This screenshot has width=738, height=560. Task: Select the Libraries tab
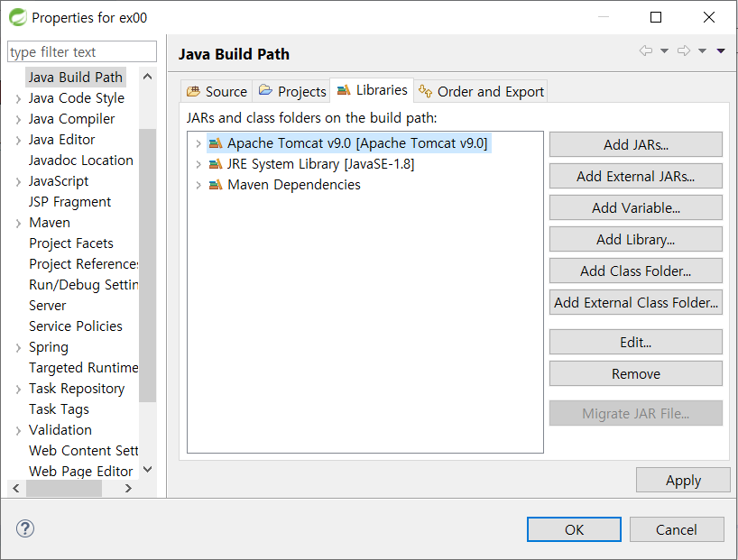click(372, 90)
